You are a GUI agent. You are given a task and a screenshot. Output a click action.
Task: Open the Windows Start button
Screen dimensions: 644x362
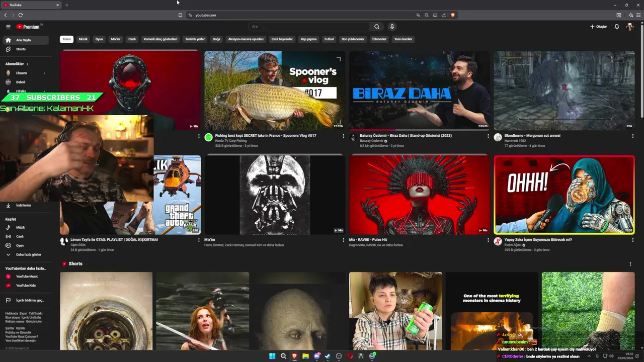(x=272, y=356)
